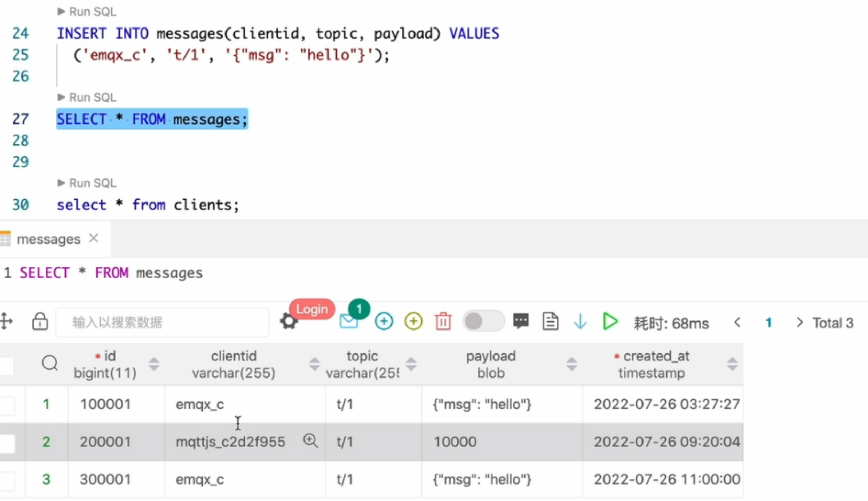
Task: Sort by the payload column
Action: tap(571, 364)
